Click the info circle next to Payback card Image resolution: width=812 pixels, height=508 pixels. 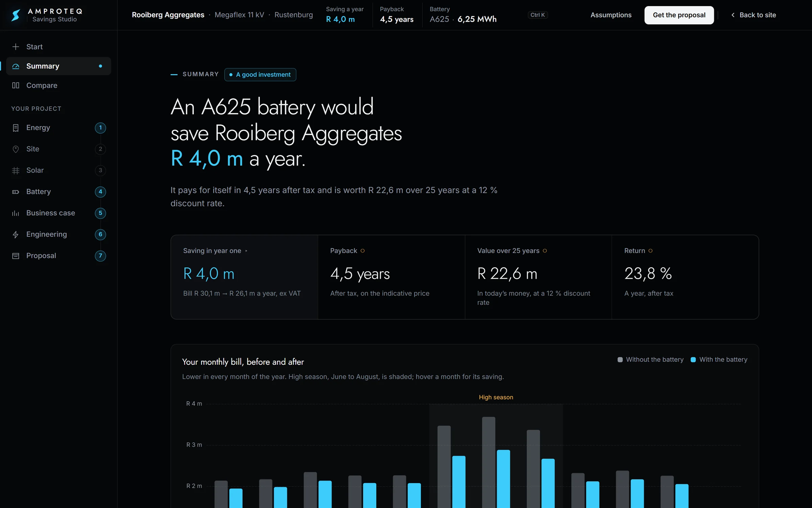tap(362, 251)
